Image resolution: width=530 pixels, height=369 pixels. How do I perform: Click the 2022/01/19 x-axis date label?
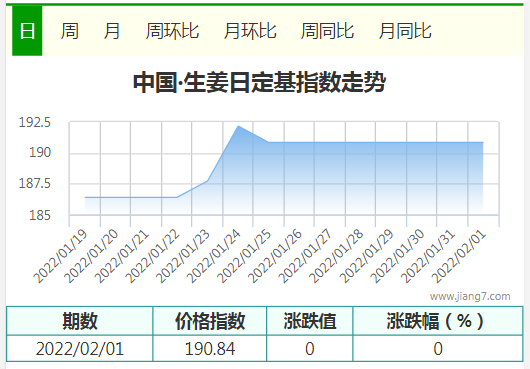click(61, 256)
